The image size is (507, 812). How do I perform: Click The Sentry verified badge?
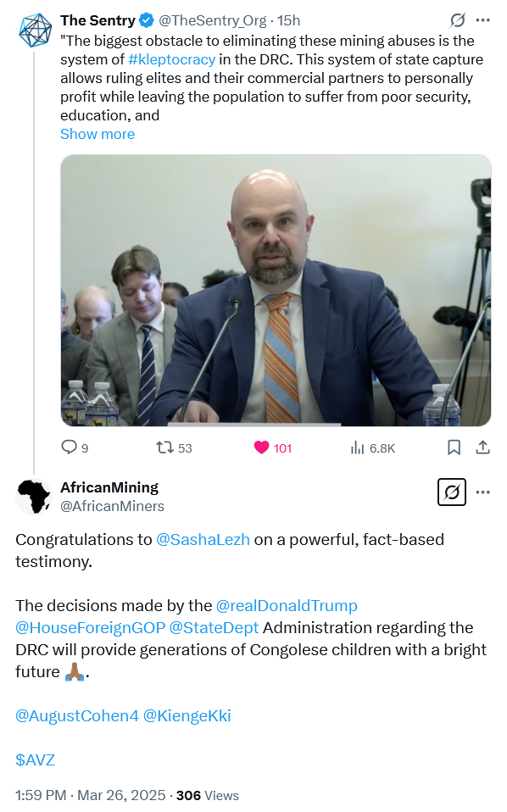tap(147, 20)
